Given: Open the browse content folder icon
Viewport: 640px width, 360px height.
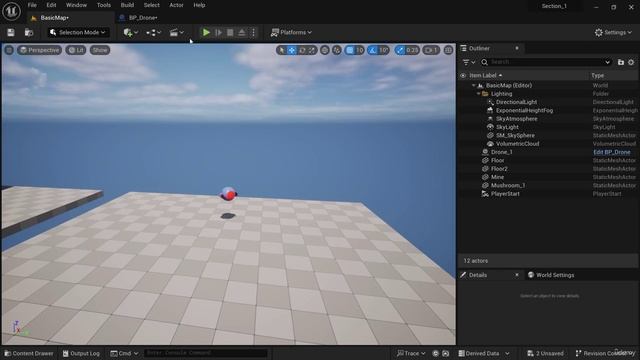Looking at the screenshot, I should tap(29, 32).
